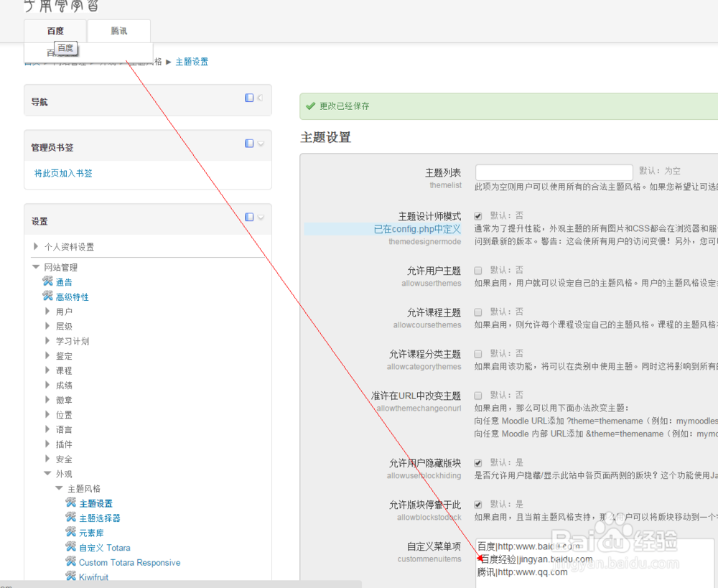Open the 腾讯 custom menu tab
718x588 pixels.
tap(119, 31)
